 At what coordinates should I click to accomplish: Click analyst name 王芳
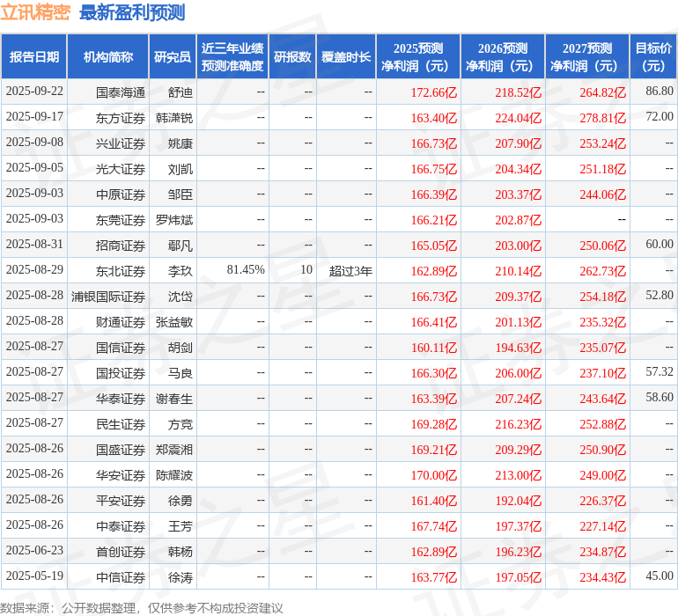(x=181, y=526)
